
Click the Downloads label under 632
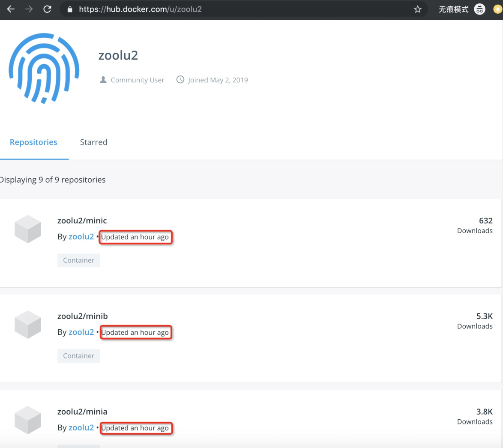point(475,231)
